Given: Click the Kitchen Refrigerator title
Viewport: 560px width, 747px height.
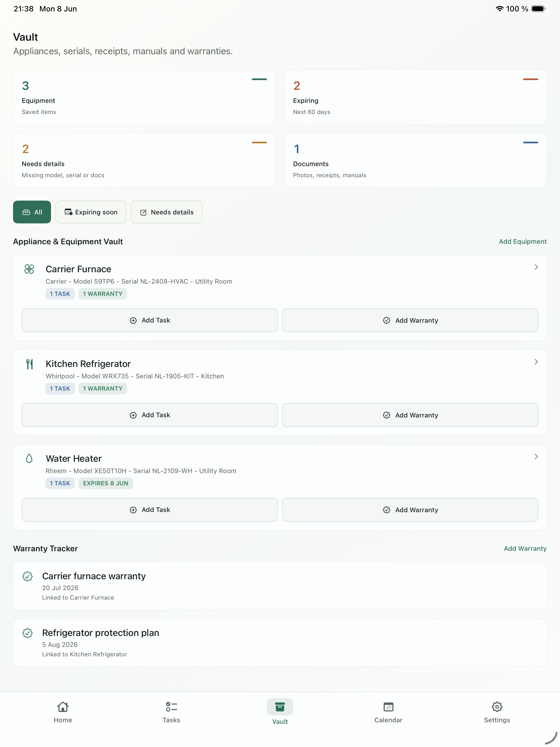Looking at the screenshot, I should (88, 364).
